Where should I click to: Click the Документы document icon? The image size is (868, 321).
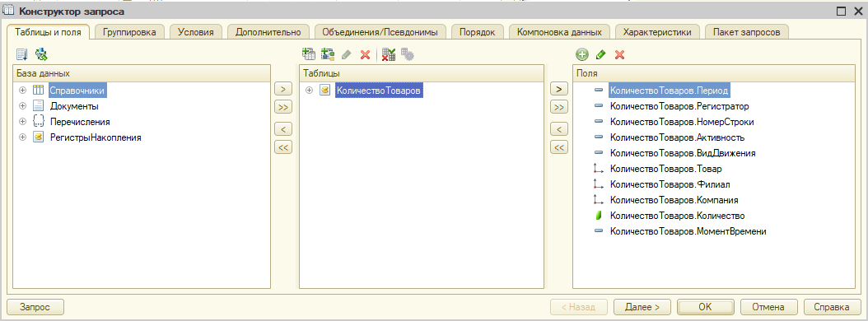point(38,105)
